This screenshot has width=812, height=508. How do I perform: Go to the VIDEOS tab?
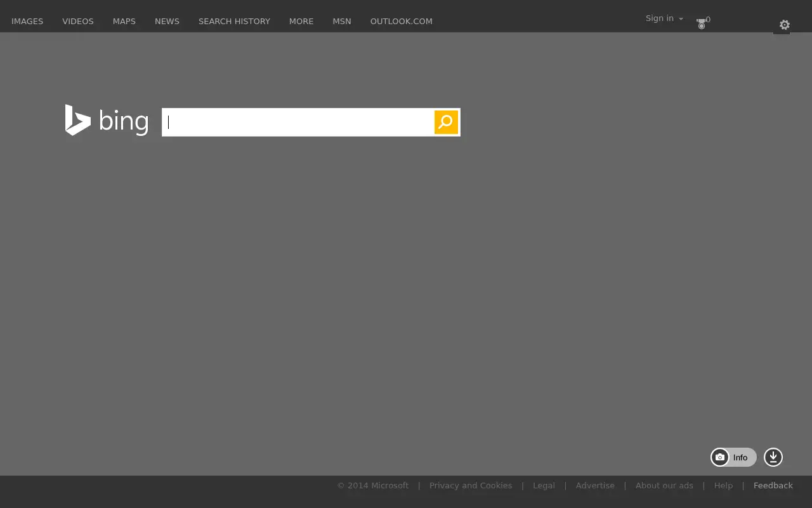[78, 21]
